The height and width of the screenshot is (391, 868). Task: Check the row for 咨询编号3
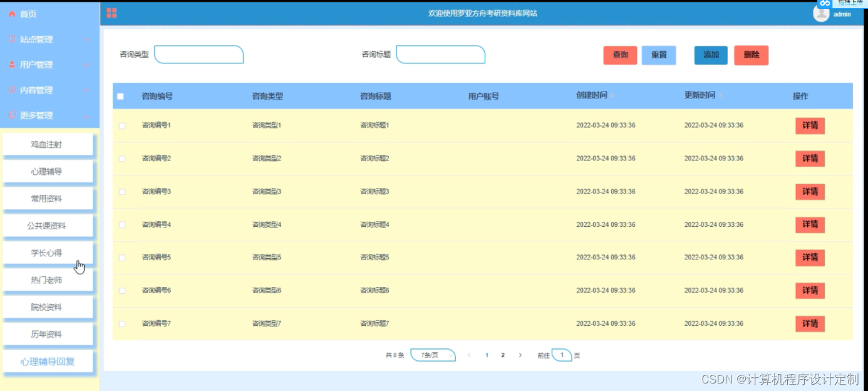click(122, 192)
